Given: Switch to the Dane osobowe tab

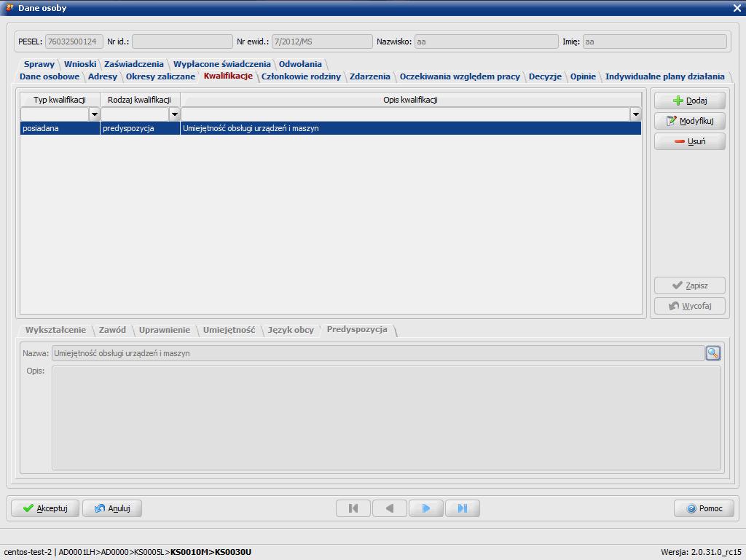Looking at the screenshot, I should click(50, 76).
